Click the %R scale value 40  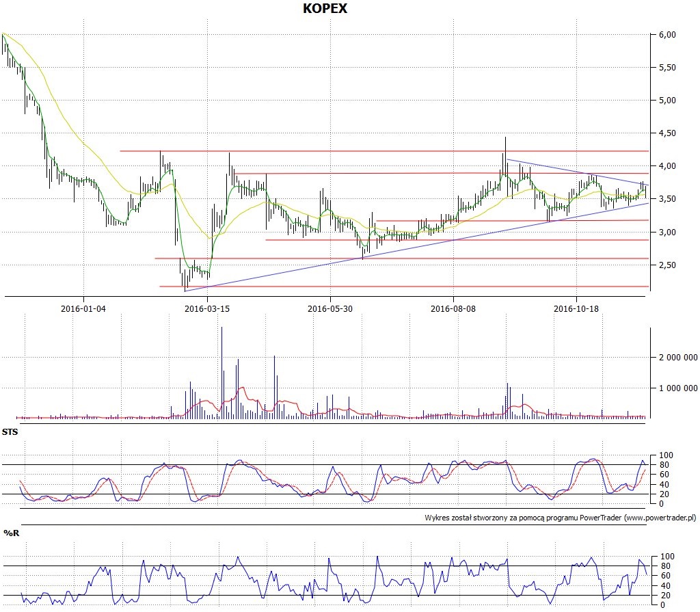click(x=665, y=585)
